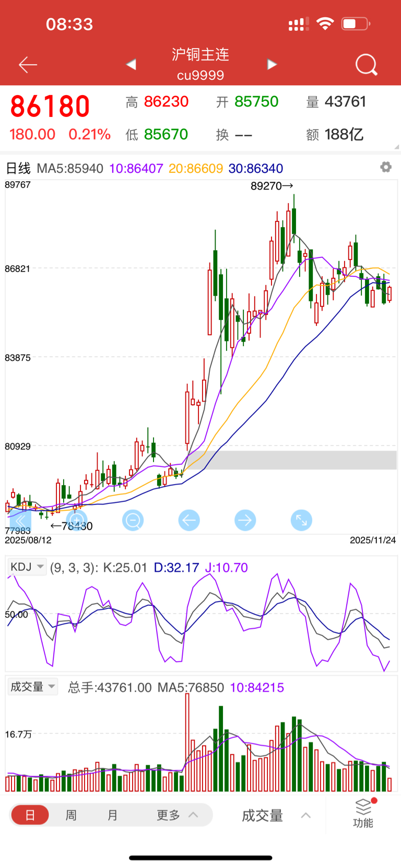Tap the J:10.70 value
401x868 pixels.
point(226,568)
